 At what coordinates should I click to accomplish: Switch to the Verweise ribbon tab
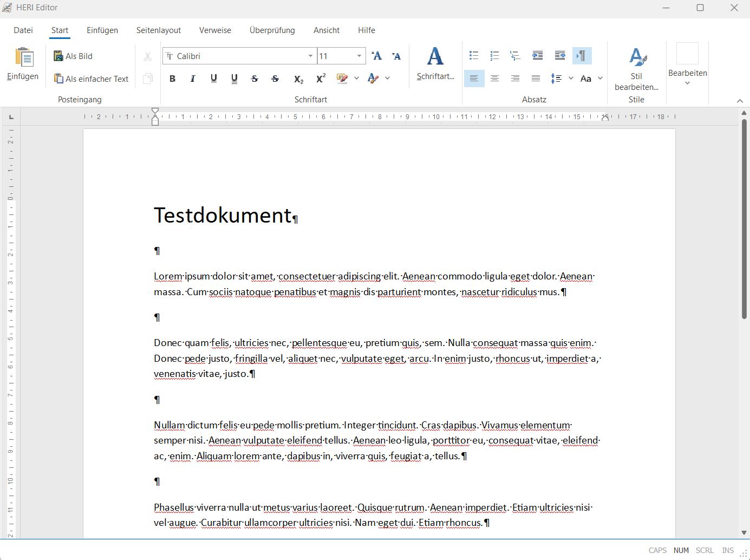pyautogui.click(x=215, y=30)
